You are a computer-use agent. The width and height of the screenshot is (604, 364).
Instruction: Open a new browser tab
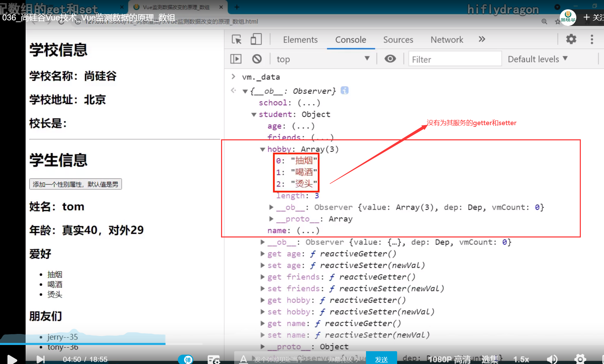[237, 7]
